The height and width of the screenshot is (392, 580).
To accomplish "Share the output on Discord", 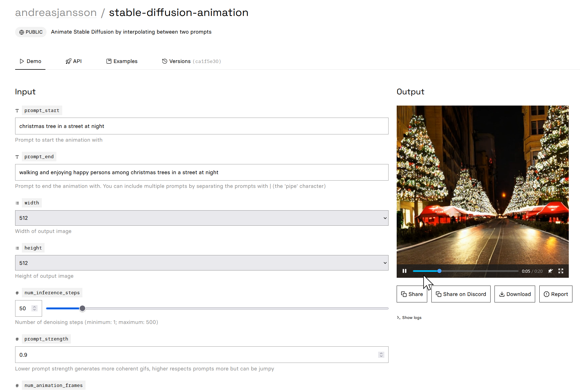I will pos(461,294).
